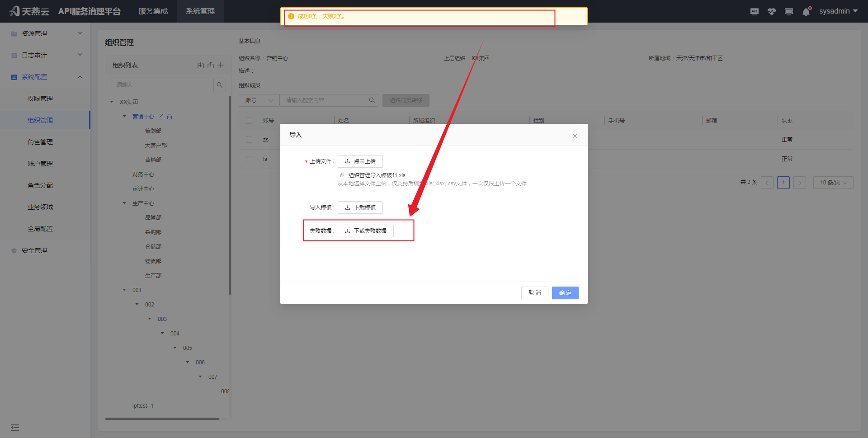Click the heartbeat health monitor icon
The width and height of the screenshot is (868, 438).
pos(772,12)
